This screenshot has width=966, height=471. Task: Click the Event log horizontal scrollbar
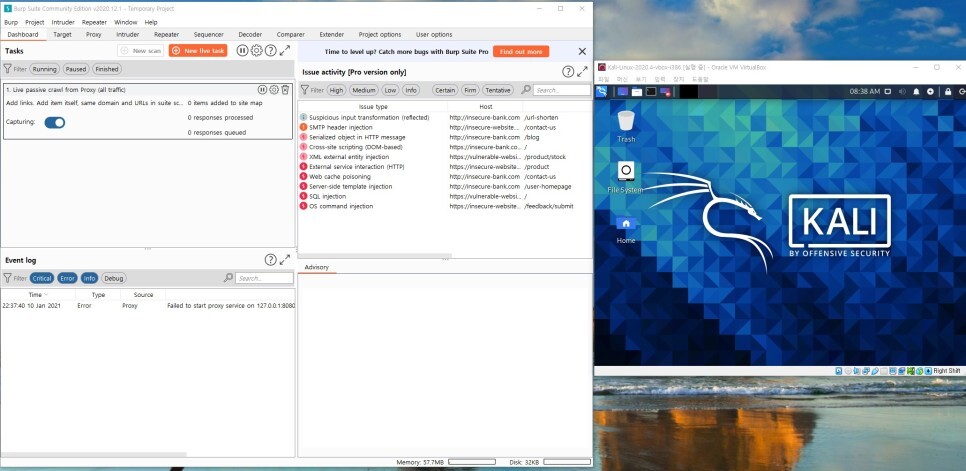pos(94,454)
